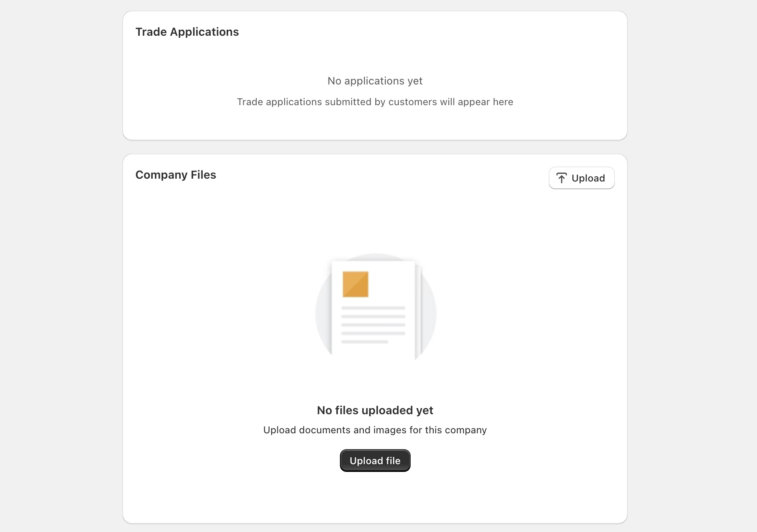757x532 pixels.
Task: Select the Company Files heading
Action: (176, 175)
